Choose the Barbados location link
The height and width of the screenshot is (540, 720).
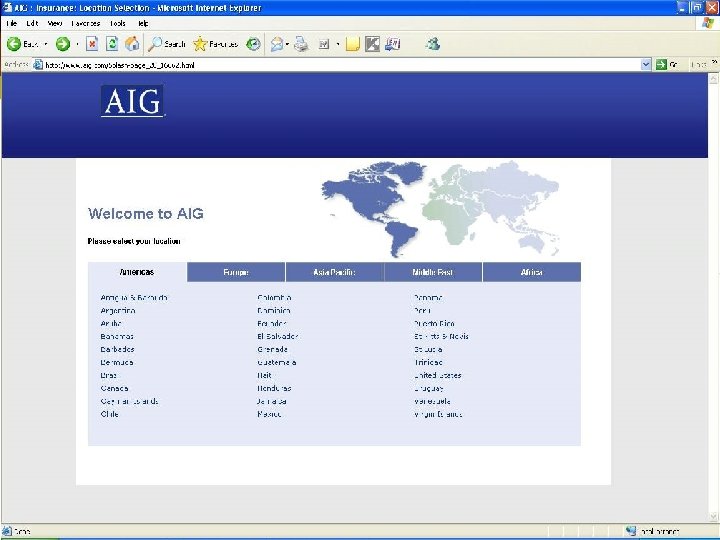tap(117, 349)
